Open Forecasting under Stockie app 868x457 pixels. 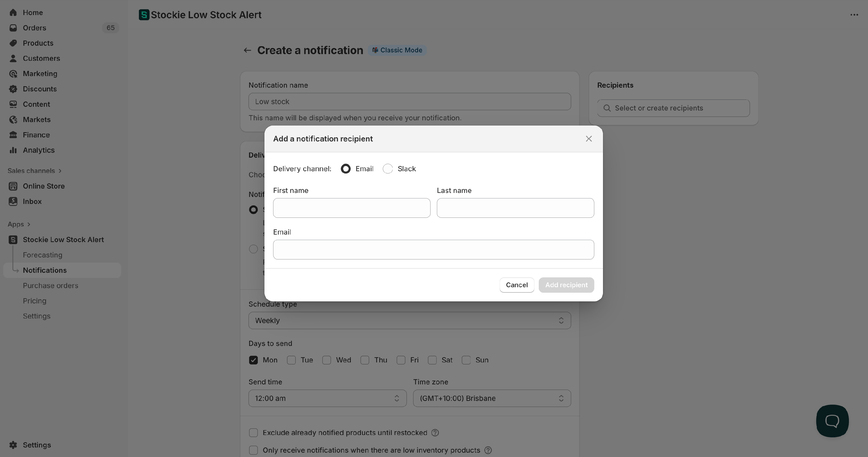[43, 255]
